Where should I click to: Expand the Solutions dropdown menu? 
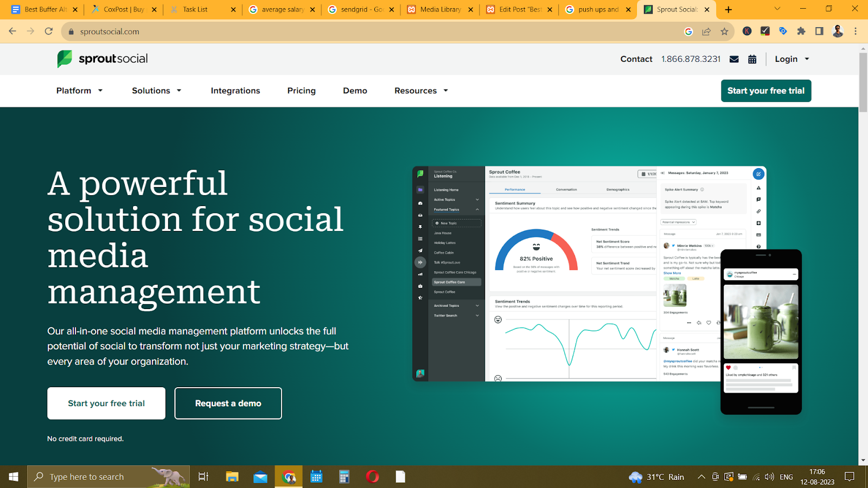tap(157, 91)
